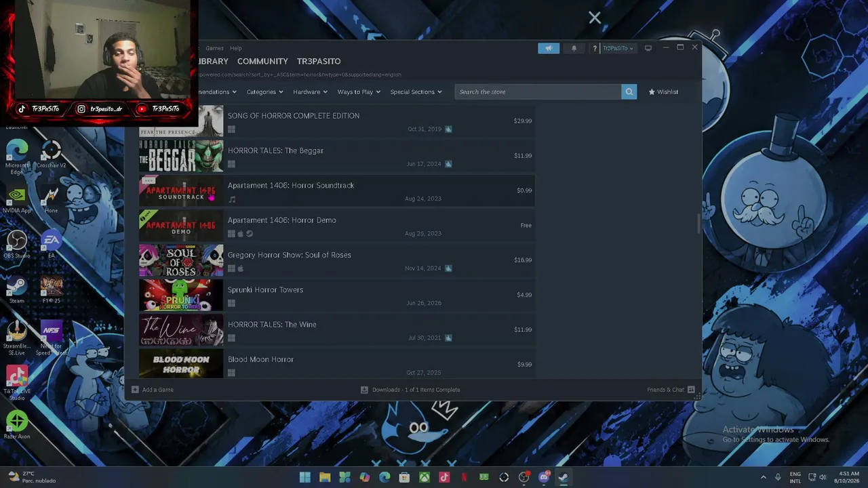Open Sprunki Horror Towers result
The width and height of the screenshot is (868, 488).
click(x=337, y=295)
